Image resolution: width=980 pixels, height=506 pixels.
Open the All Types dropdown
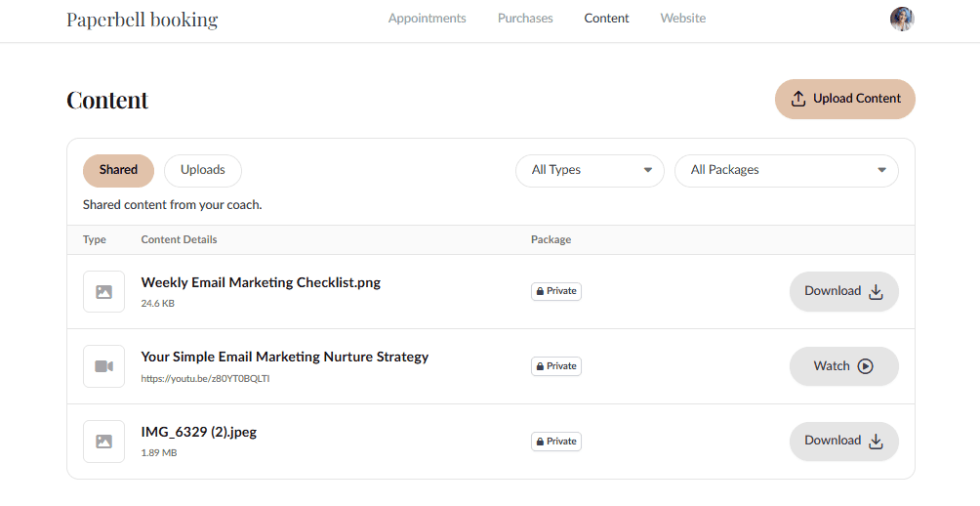click(590, 170)
